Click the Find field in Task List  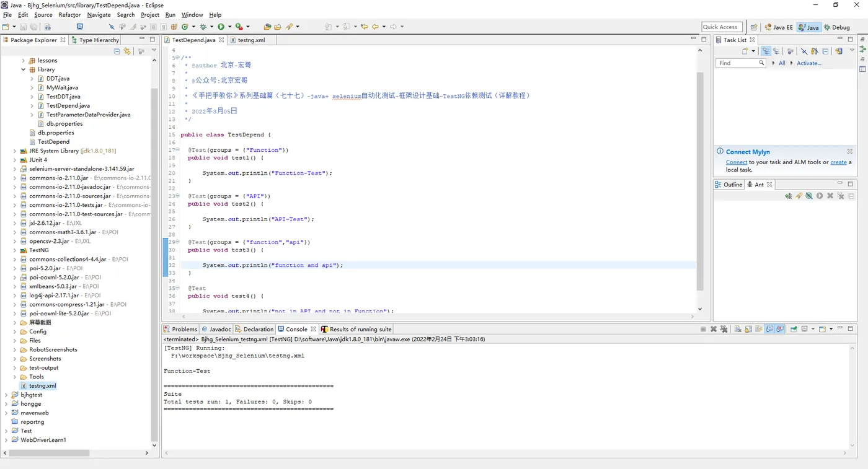(x=741, y=63)
